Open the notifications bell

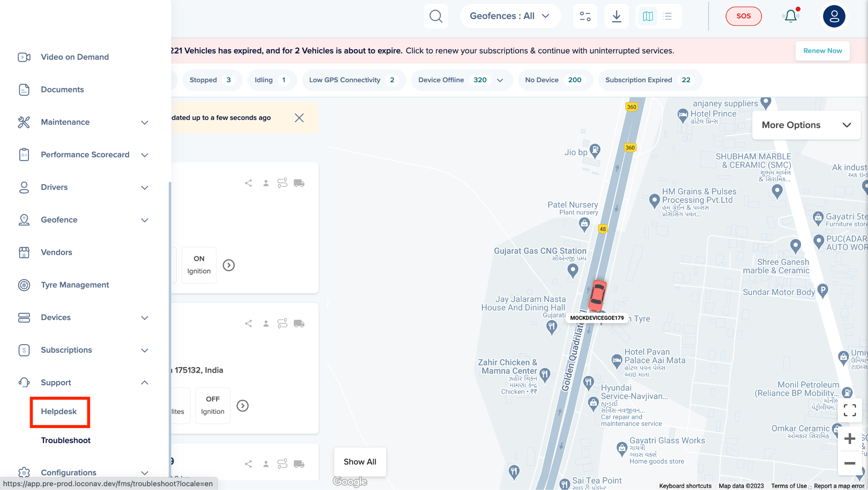[x=790, y=16]
